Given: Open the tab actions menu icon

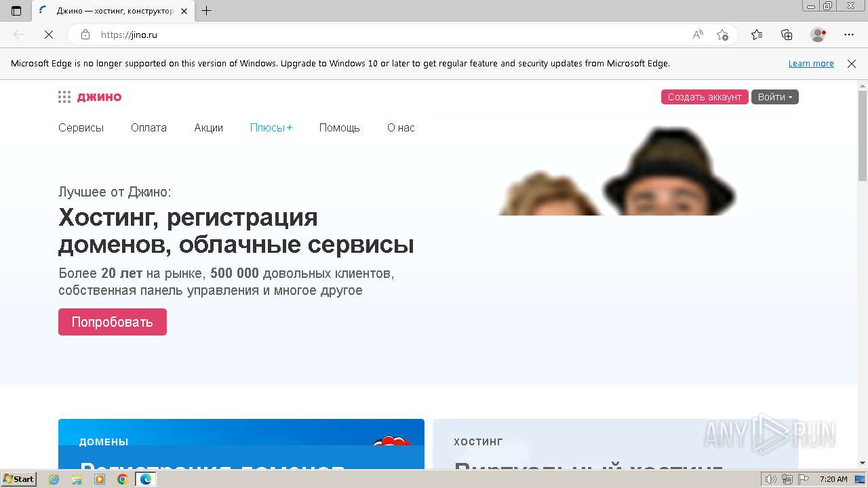Looking at the screenshot, I should point(16,11).
